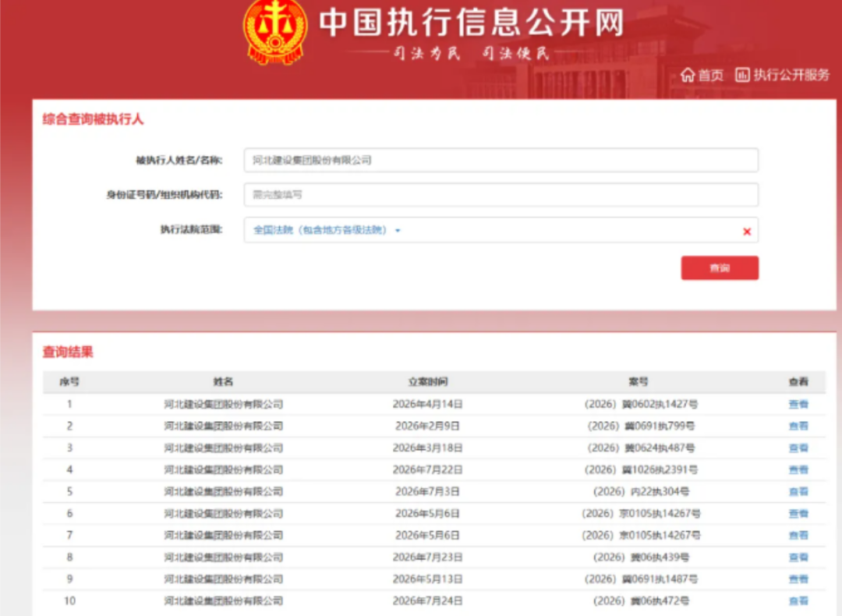The width and height of the screenshot is (842, 616).
Task: Select case number 冀1026执2391号
Action: 641,470
